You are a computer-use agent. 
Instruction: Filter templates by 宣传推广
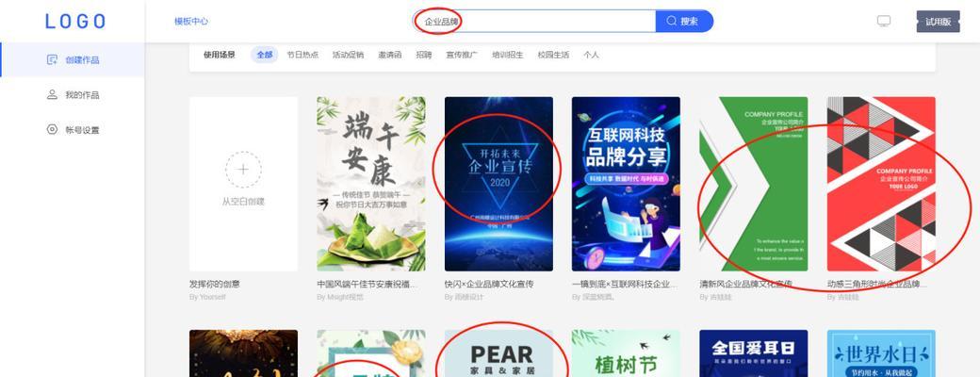462,55
